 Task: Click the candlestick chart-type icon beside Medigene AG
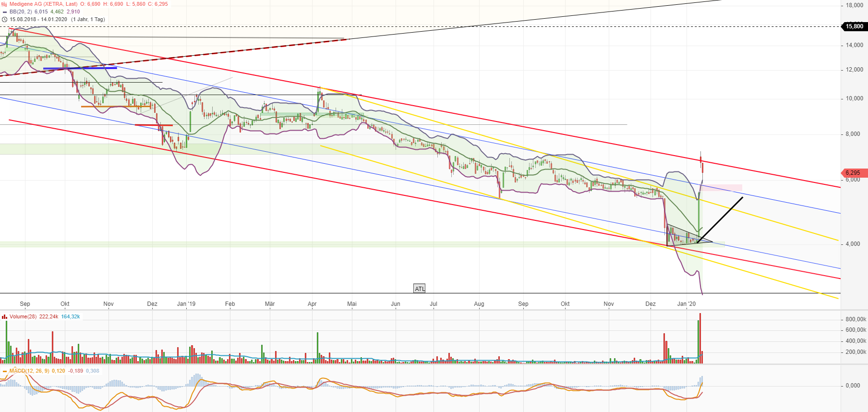4,4
